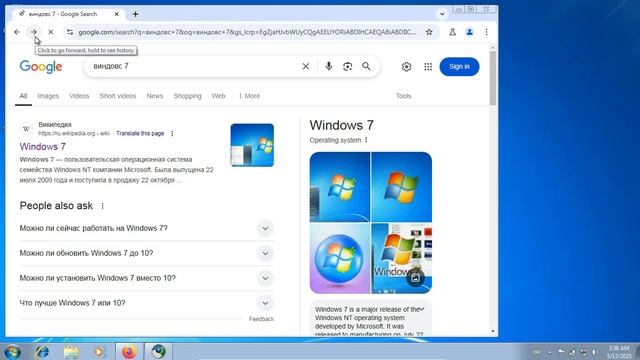Expand "Можно ли установить Windows 7 вместо 10?"
This screenshot has height=360, width=640.
point(147,278)
